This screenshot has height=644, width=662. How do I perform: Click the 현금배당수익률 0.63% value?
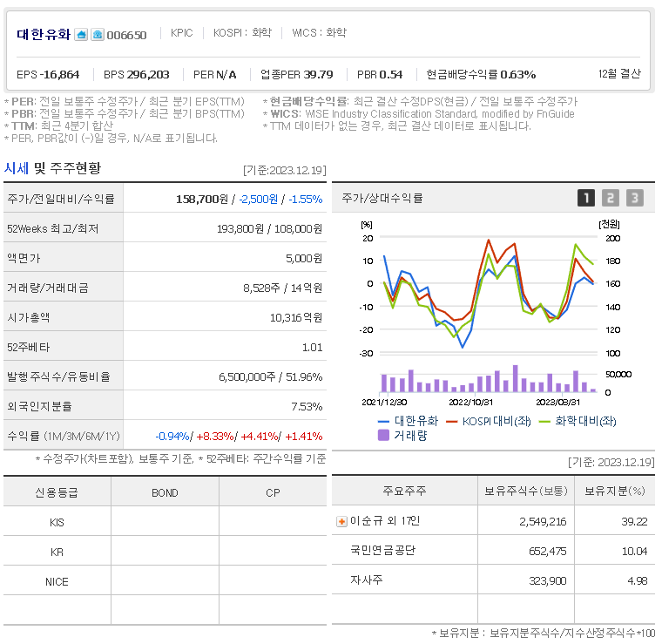coord(481,75)
